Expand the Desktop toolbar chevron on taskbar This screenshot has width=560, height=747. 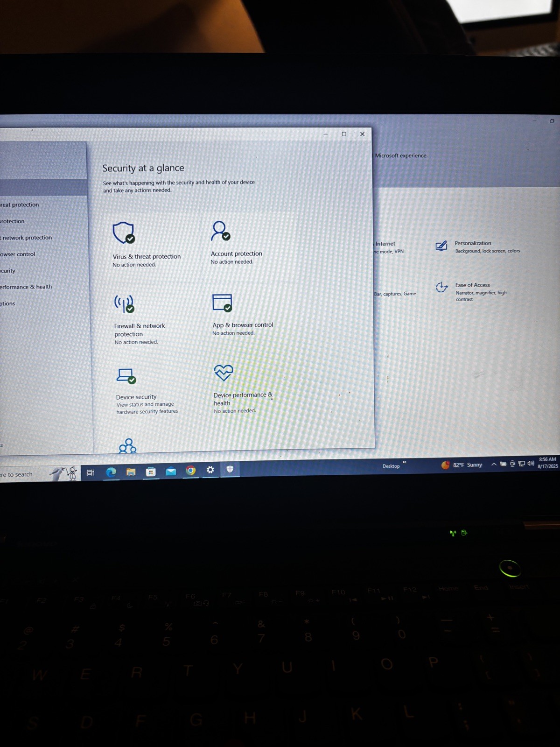tap(404, 462)
